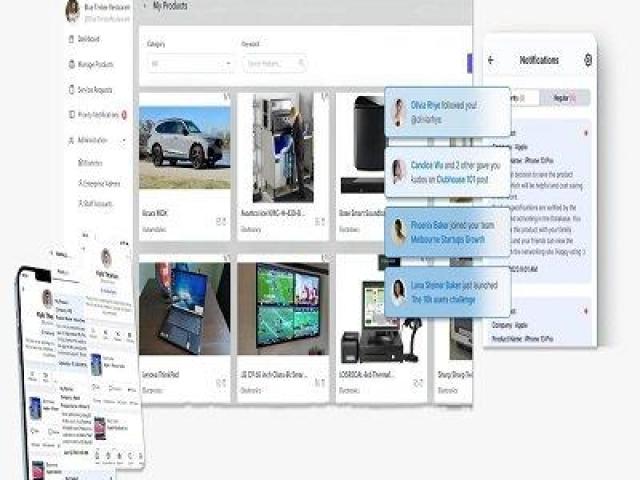The image size is (640, 480).
Task: Open Candice Wu kudos notification
Action: (447, 169)
